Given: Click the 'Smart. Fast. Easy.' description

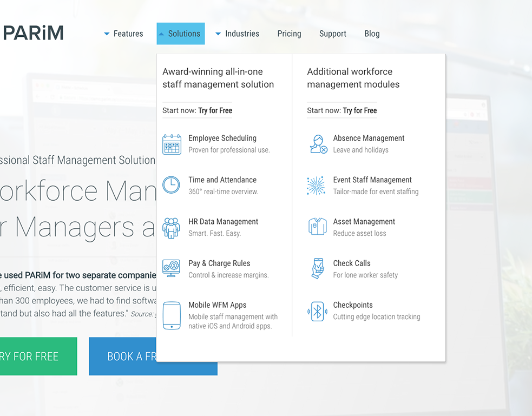Looking at the screenshot, I should click(215, 233).
